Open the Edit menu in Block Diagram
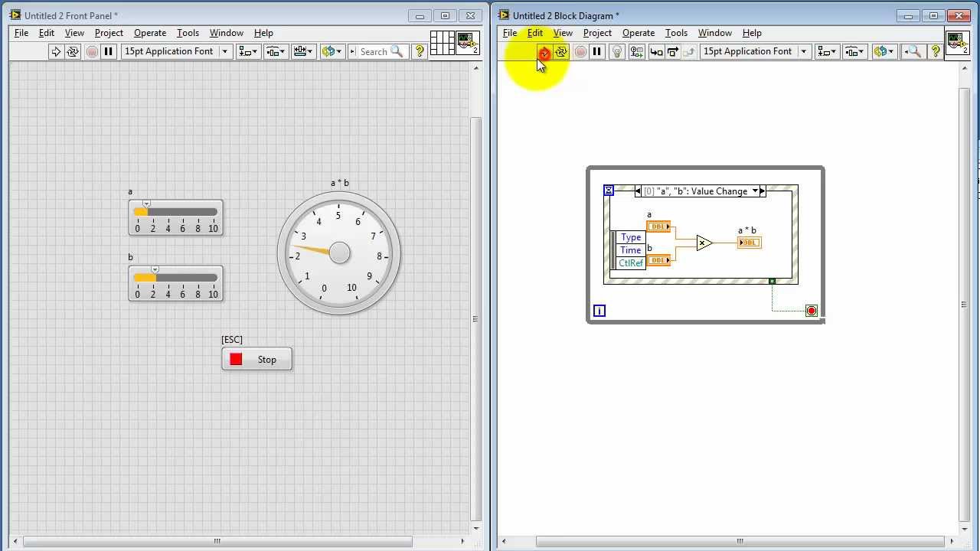980x551 pixels. 535,33
